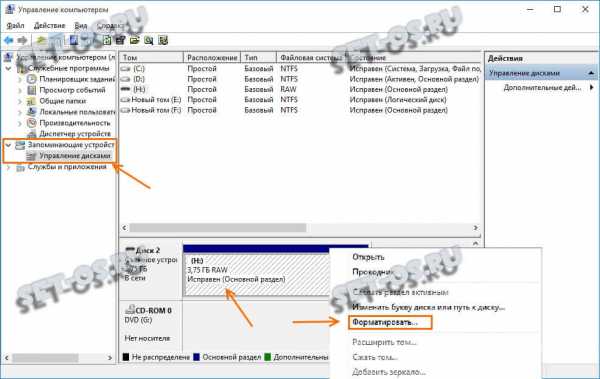
Task: Select Event Viewer (Просмотр событий) item
Action: [x=72, y=90]
